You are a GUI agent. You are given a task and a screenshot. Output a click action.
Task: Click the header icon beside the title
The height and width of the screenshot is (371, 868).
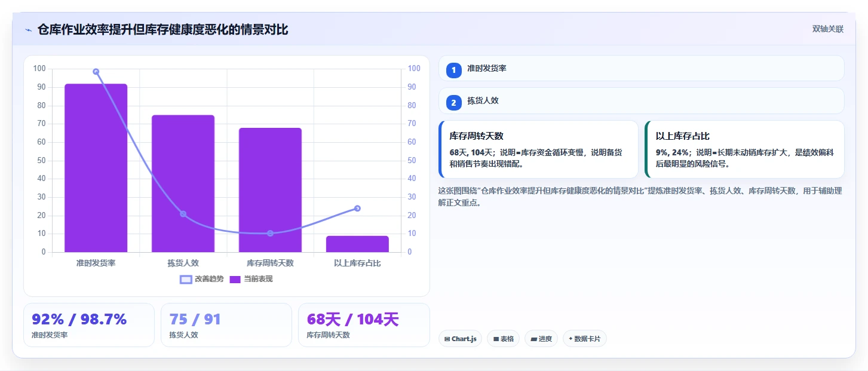click(x=28, y=30)
